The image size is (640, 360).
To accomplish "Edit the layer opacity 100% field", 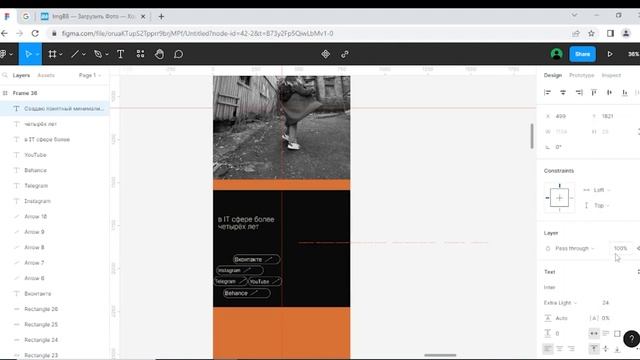I will [620, 248].
